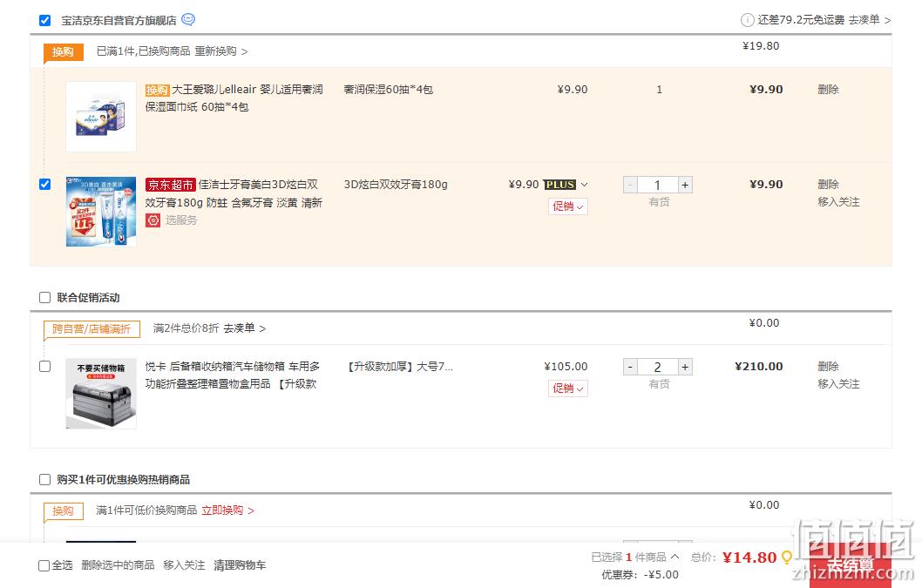Click the 优惠券: -¥5.00 coupon discount line

point(640,575)
